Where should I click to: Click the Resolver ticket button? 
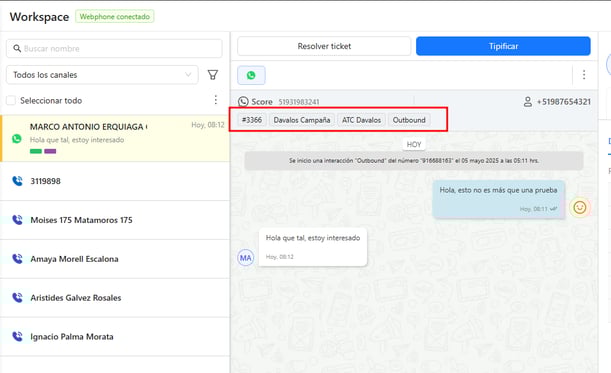pyautogui.click(x=324, y=46)
